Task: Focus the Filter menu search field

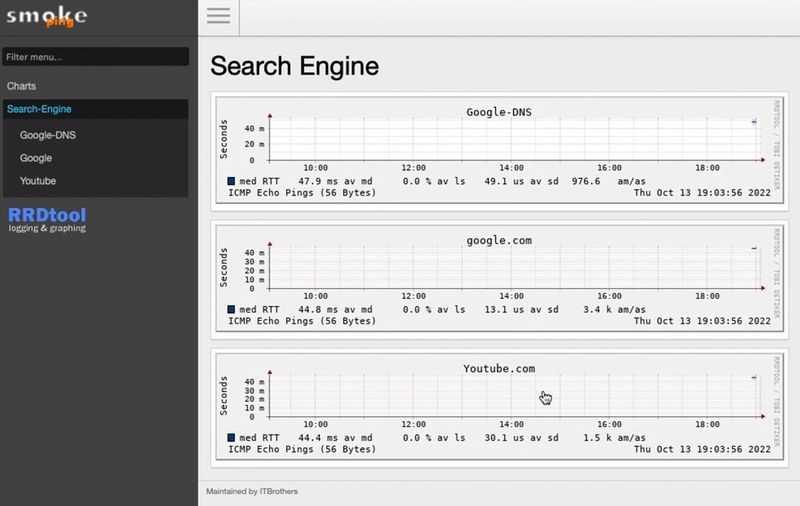Action: coord(95,57)
